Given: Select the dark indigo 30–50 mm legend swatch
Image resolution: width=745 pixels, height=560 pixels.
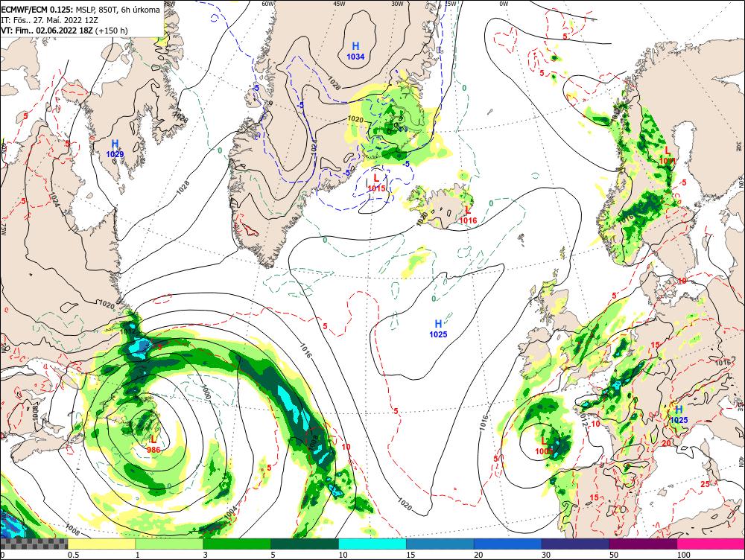Looking at the screenshot, I should 575,544.
